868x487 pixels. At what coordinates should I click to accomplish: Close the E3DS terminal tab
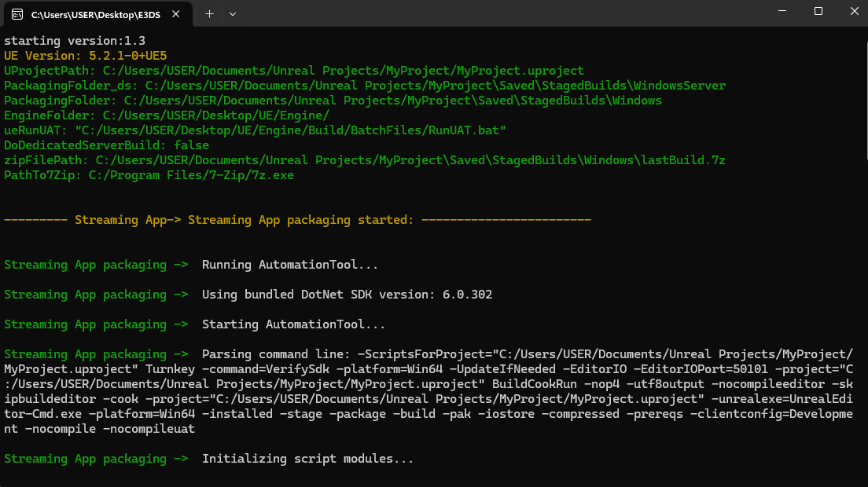180,14
